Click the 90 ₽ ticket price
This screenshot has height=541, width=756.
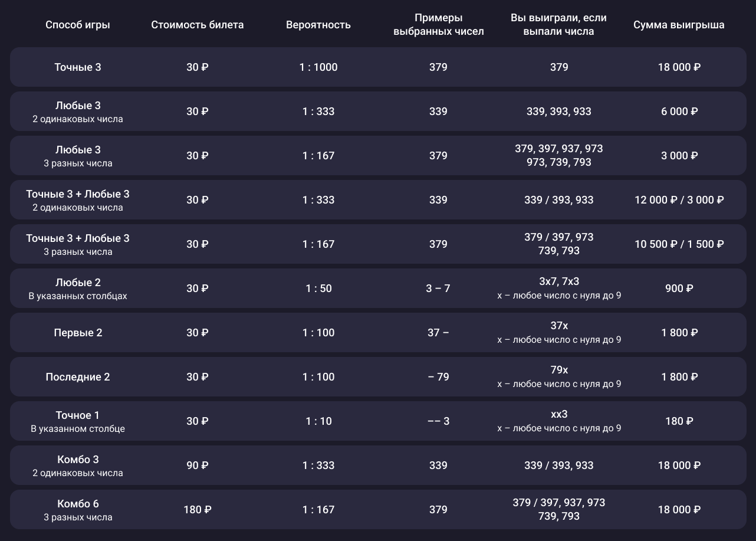click(x=197, y=465)
